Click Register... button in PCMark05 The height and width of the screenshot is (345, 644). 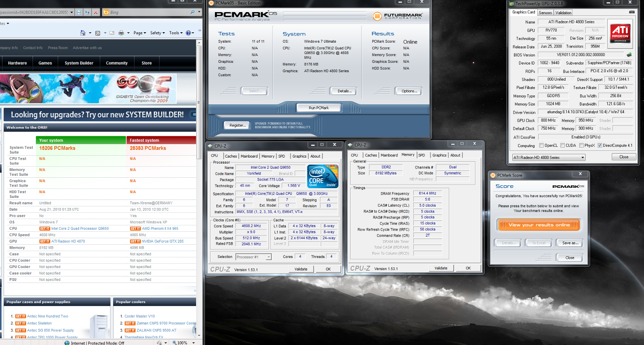coord(237,125)
